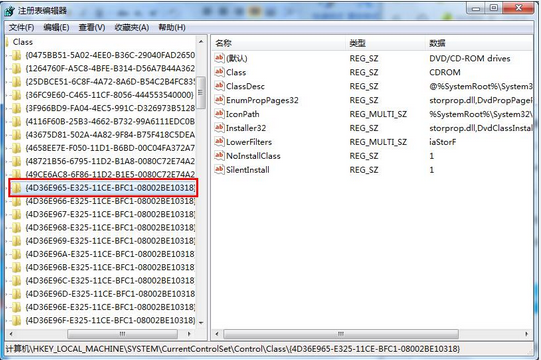
Task: Click folder icon of {4D36E966-E325 key
Action: click(16, 201)
